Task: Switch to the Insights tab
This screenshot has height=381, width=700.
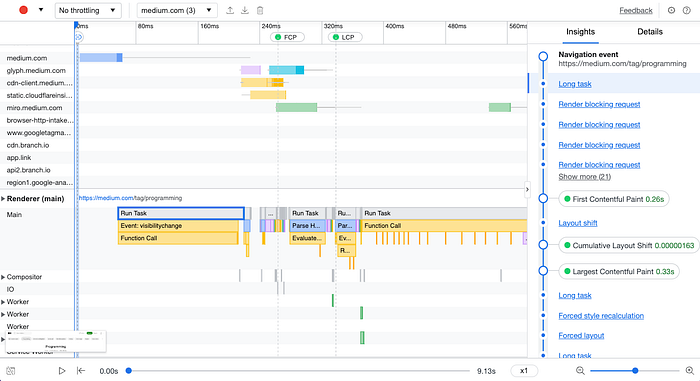Action: pos(580,32)
